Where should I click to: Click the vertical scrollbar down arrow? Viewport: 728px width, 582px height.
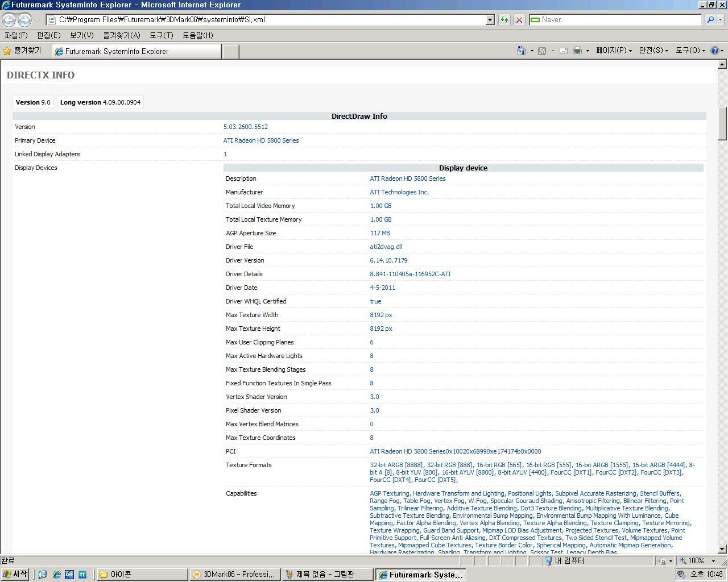tap(722, 549)
